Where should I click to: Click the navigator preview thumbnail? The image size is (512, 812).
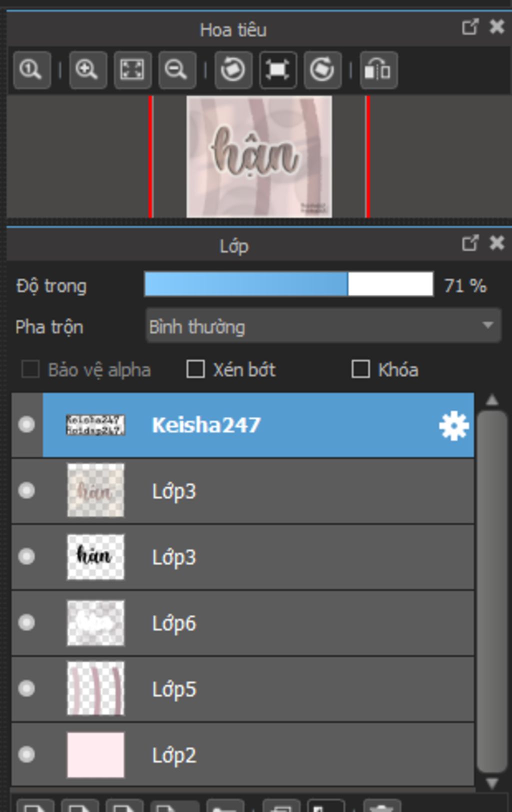click(259, 156)
